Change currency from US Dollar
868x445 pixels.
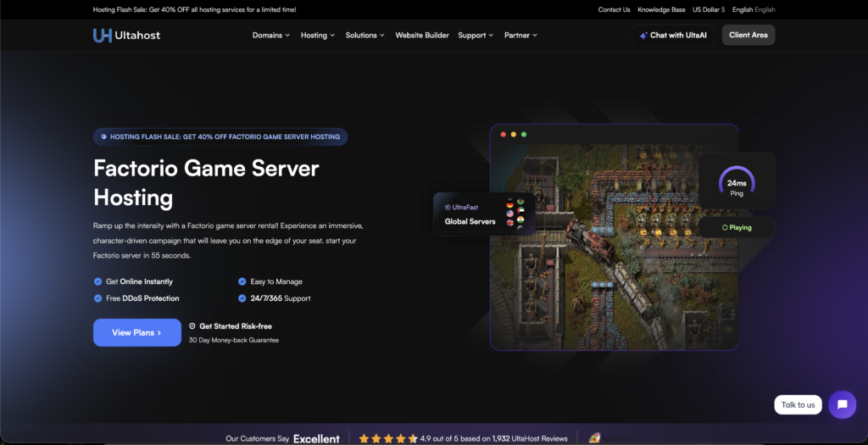[709, 9]
